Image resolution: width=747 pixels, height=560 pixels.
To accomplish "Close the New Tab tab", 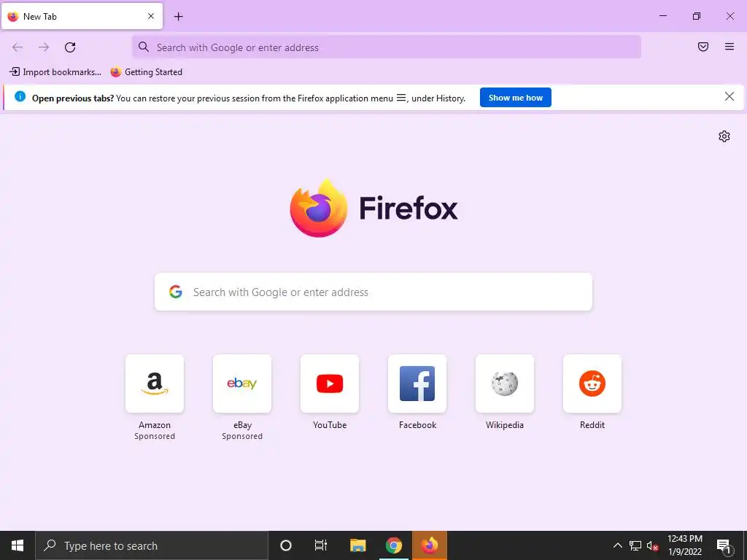I will 150,16.
